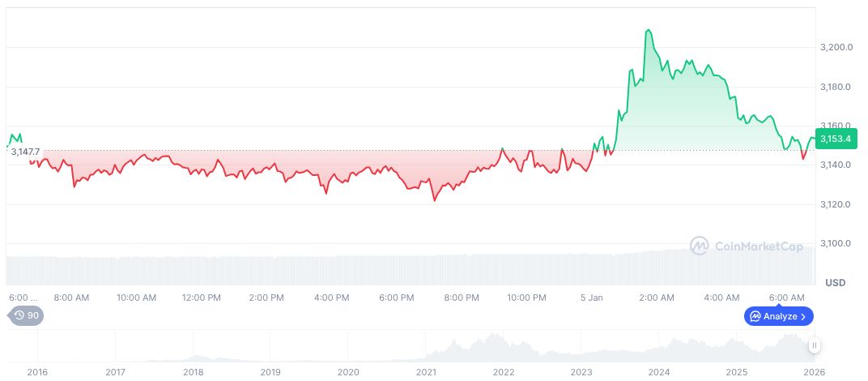868x381 pixels.
Task: Select 2021 on the overview timeline
Action: 425,371
